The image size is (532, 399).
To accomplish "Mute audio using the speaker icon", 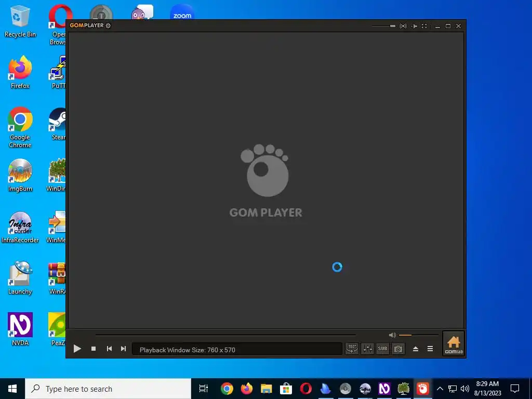I will pyautogui.click(x=392, y=335).
